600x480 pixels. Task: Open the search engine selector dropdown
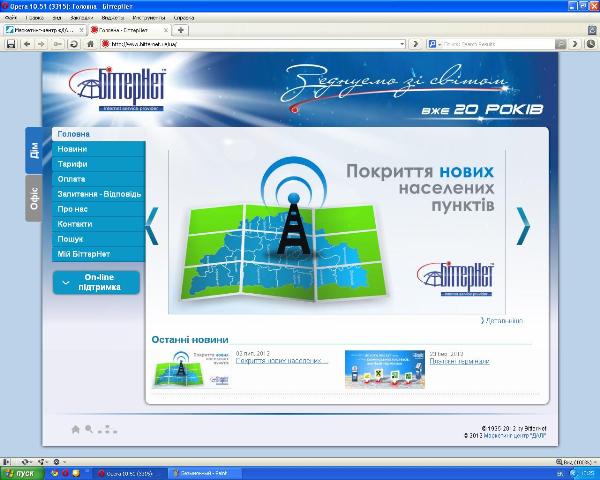(434, 44)
